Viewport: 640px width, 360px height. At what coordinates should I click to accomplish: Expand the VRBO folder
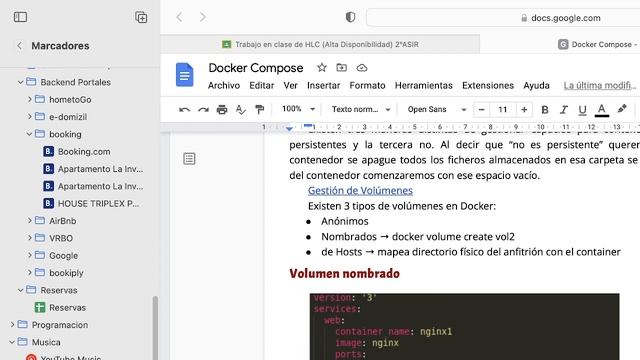pos(29,238)
